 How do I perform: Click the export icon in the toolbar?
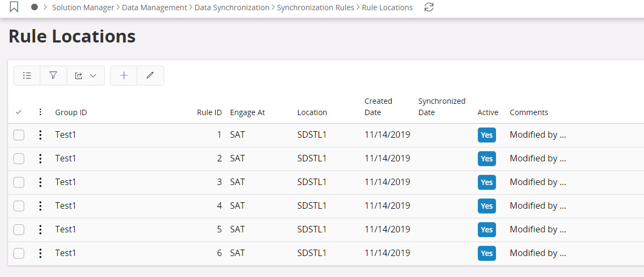[x=79, y=76]
